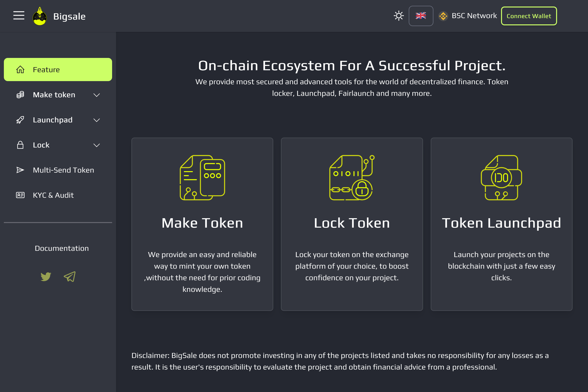This screenshot has height=392, width=588.
Task: Select the Feature menu item
Action: pos(58,70)
